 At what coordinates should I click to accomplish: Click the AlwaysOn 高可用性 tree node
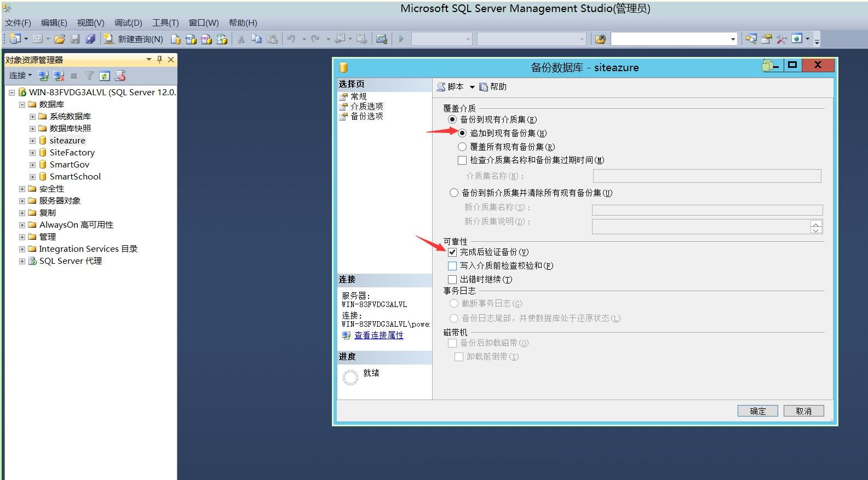[x=76, y=225]
